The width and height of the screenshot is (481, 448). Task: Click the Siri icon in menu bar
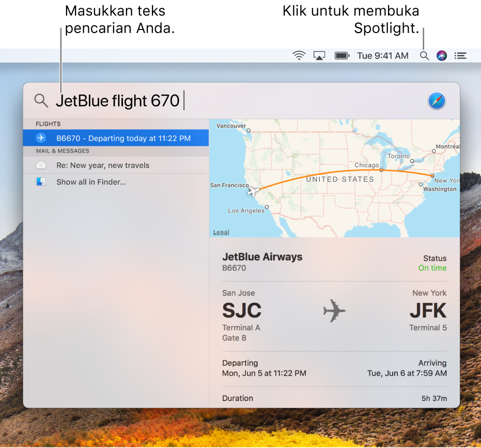(x=441, y=56)
